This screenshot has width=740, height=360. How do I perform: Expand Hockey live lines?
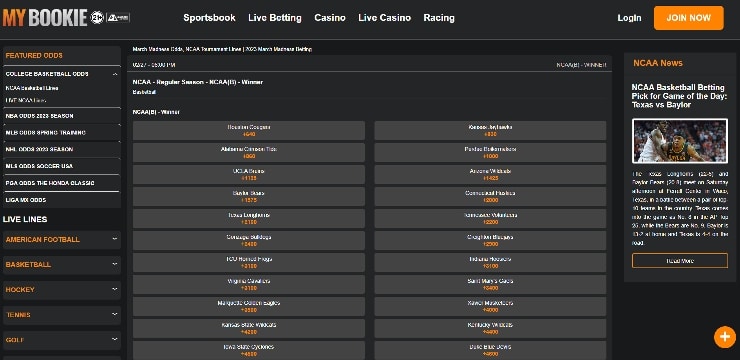point(62,290)
